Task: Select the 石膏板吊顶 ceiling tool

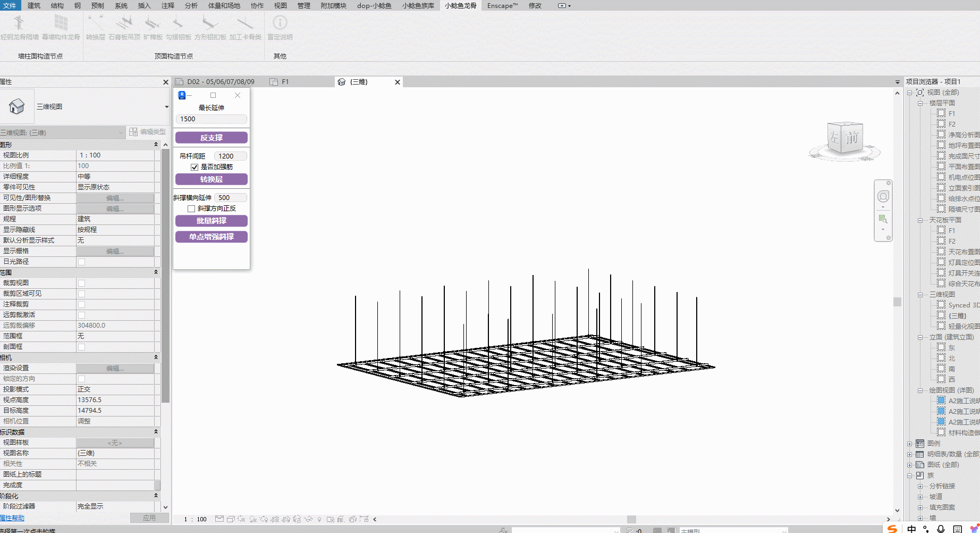Action: click(124, 23)
